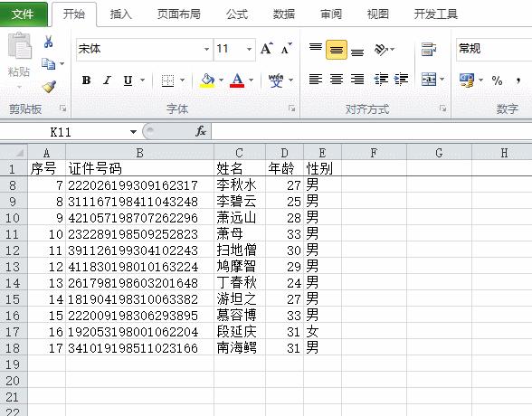Switch to the 数据 tab

(284, 14)
